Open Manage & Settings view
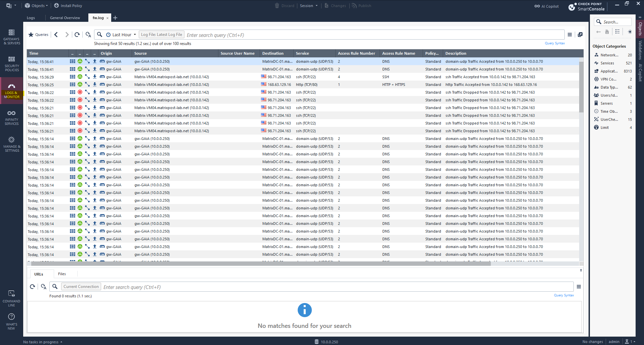Viewport: 644px width, 345px height. 12,144
